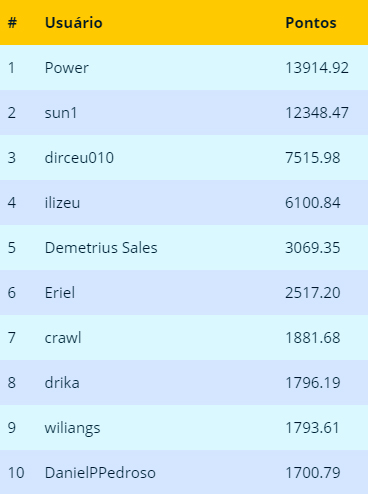Open the user Power's entry
This screenshot has width=368, height=494.
click(67, 68)
